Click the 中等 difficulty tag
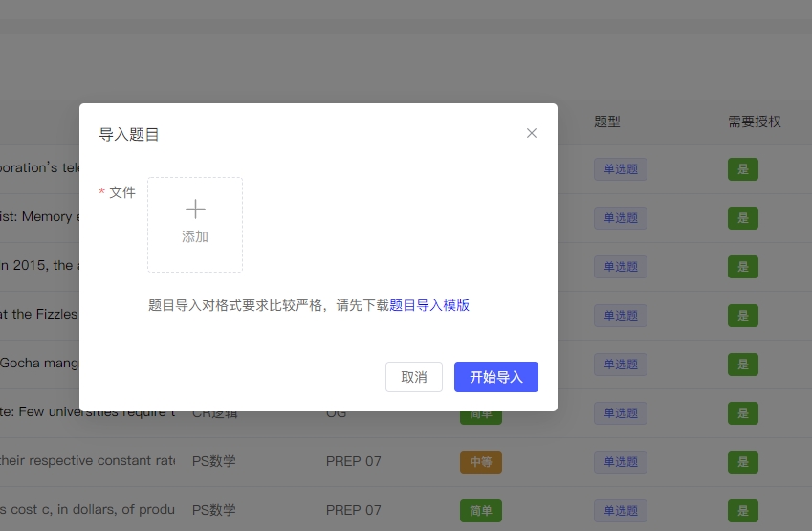The width and height of the screenshot is (812, 531). tap(480, 462)
